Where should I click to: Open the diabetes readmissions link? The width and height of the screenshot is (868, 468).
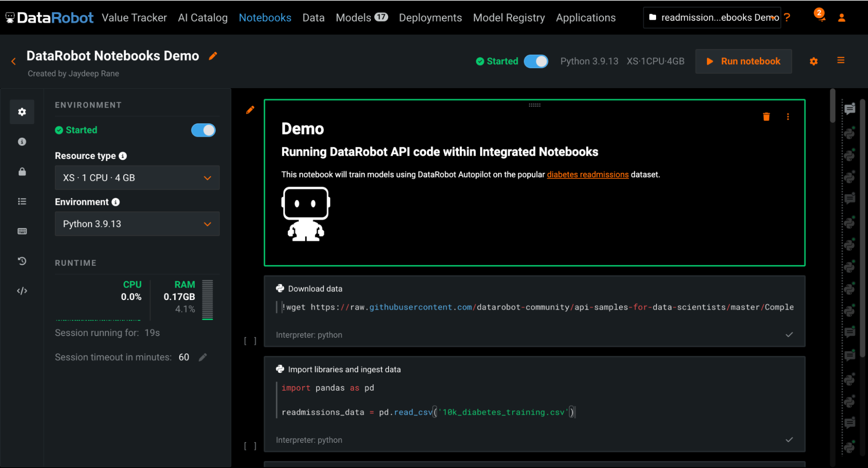click(587, 175)
